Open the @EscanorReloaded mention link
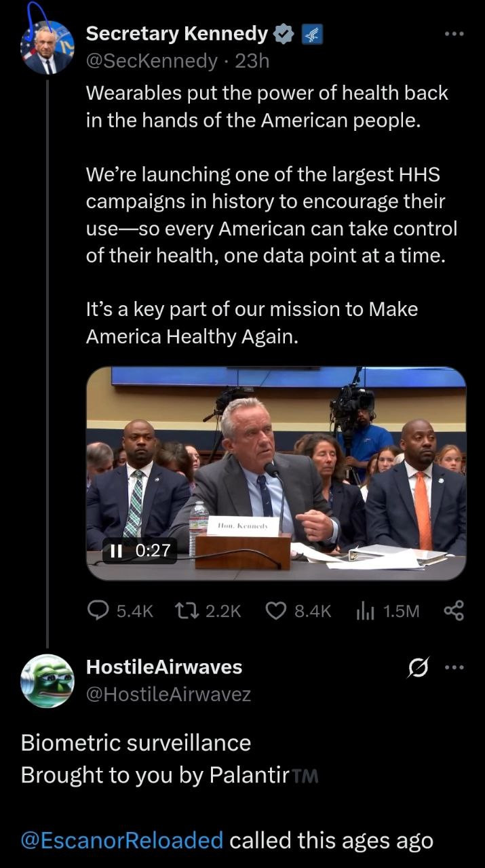 tap(122, 841)
